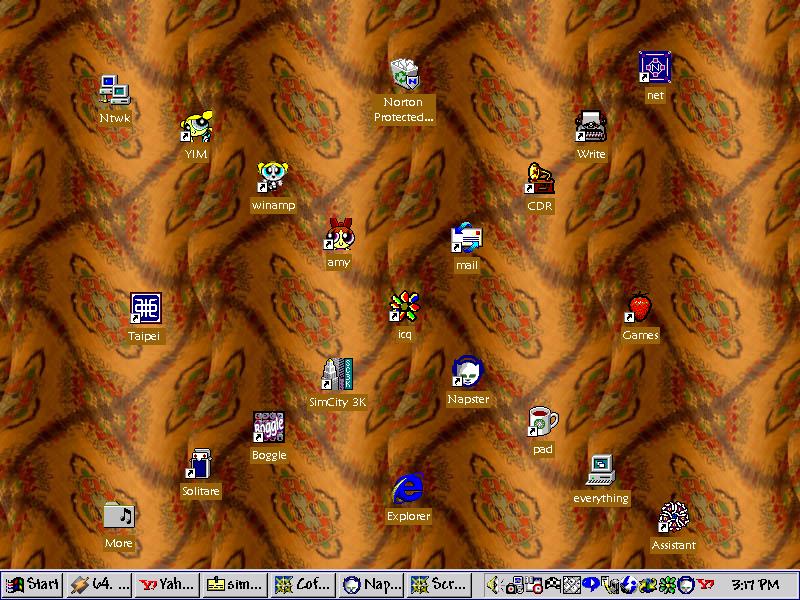Select the Ntwk network computers icon

[x=115, y=90]
